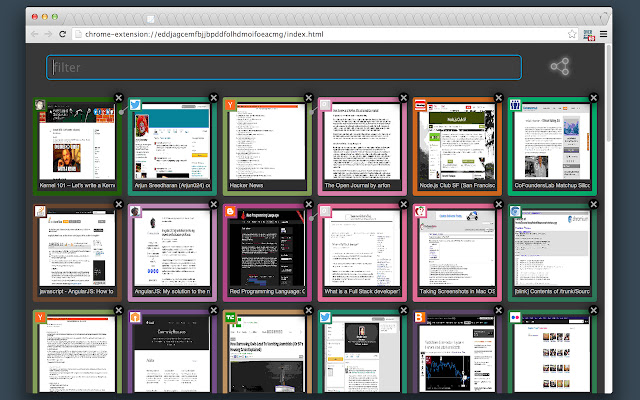The height and width of the screenshot is (400, 640).
Task: Open the What is a Full Stack developer thumbnail
Action: [x=362, y=248]
